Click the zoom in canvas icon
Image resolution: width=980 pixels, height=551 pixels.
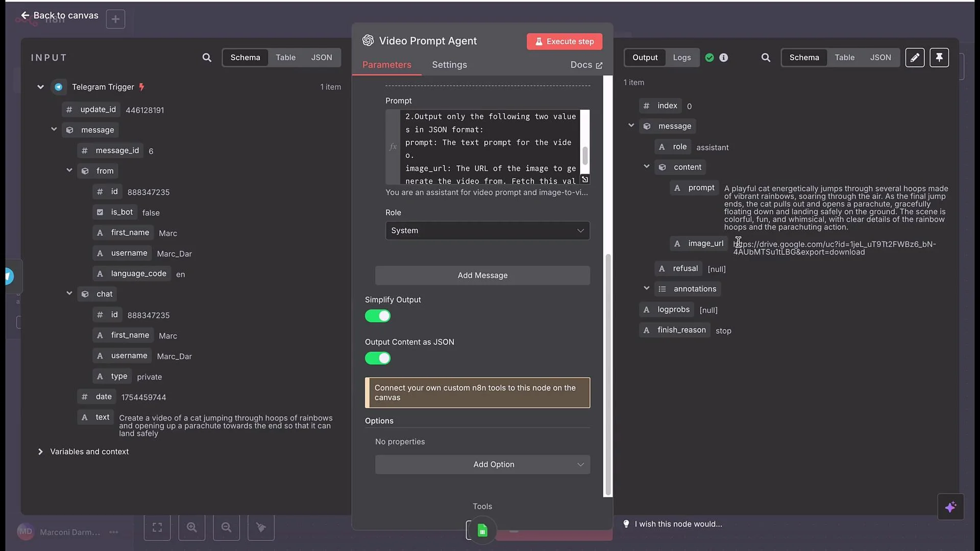(x=192, y=527)
